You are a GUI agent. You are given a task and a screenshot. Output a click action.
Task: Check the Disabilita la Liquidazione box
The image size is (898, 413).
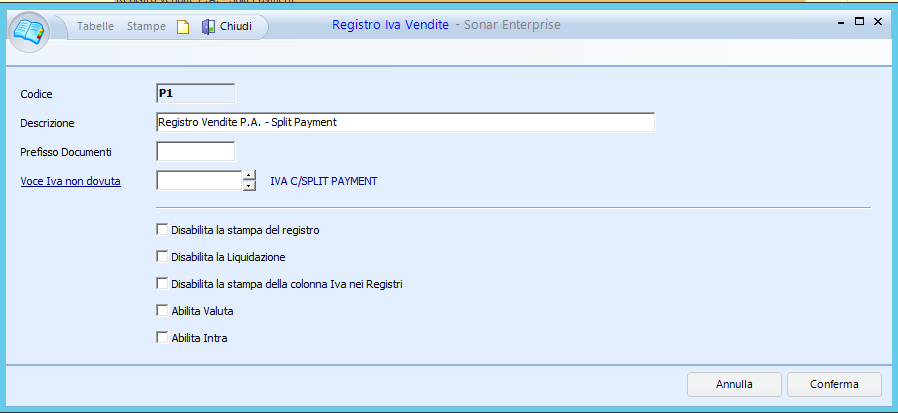point(162,257)
